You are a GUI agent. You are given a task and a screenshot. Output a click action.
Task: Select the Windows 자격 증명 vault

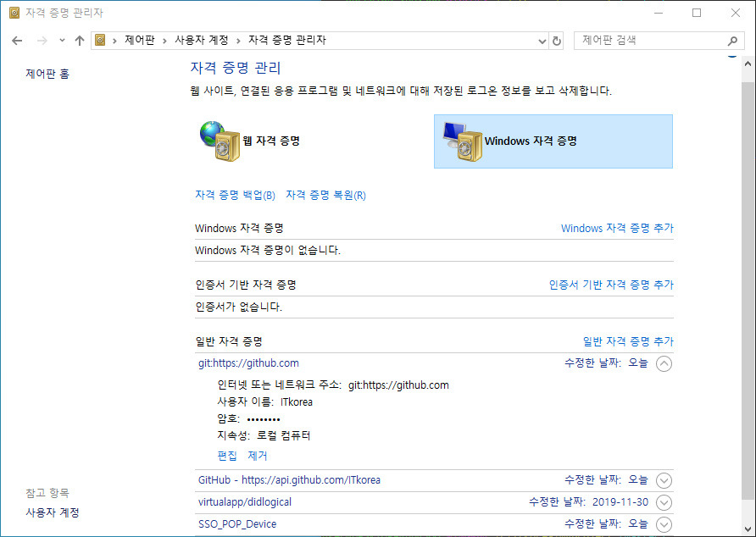coord(553,141)
